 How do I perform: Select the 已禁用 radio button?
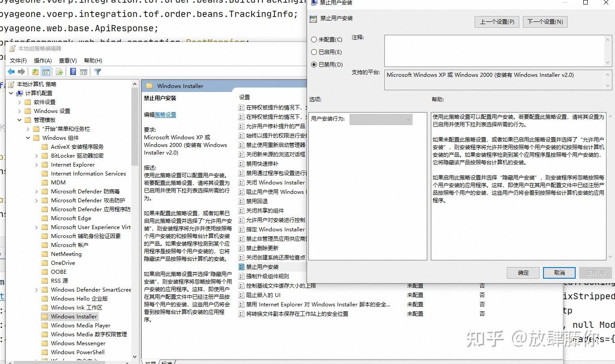pos(314,63)
